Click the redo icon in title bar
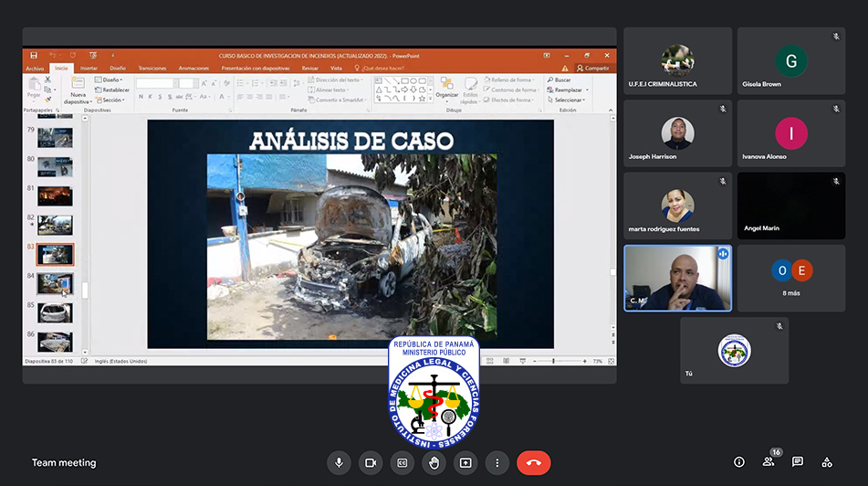This screenshot has width=868, height=486. click(x=72, y=56)
